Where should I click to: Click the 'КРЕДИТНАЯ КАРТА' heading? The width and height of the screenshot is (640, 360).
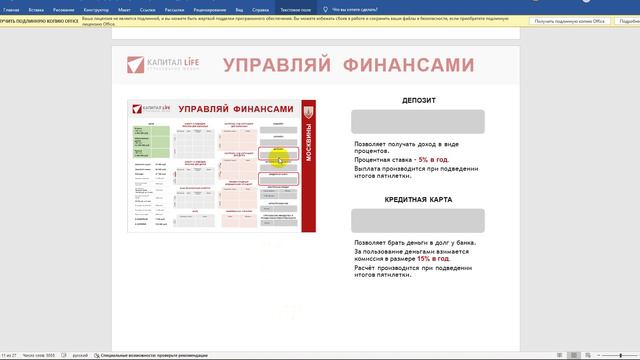(418, 200)
